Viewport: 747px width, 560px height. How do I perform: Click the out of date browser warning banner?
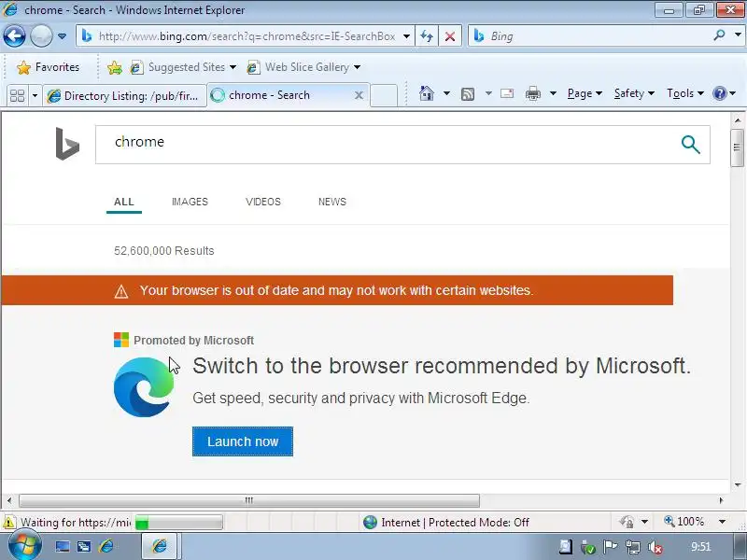point(337,290)
